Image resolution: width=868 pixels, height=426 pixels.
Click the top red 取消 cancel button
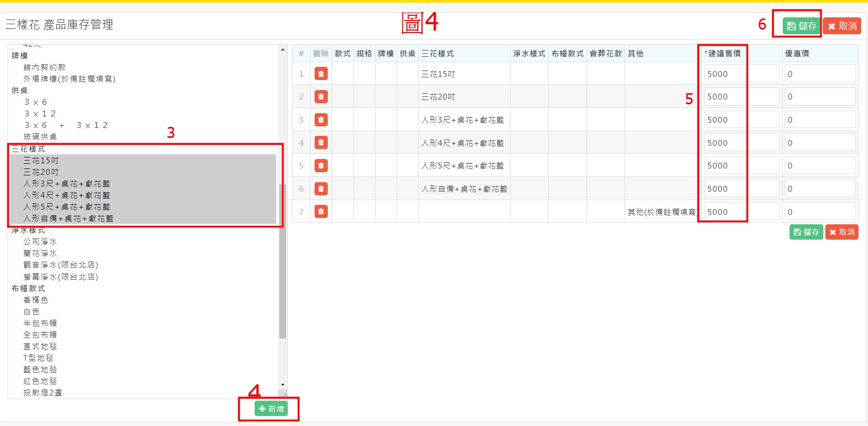(x=842, y=26)
